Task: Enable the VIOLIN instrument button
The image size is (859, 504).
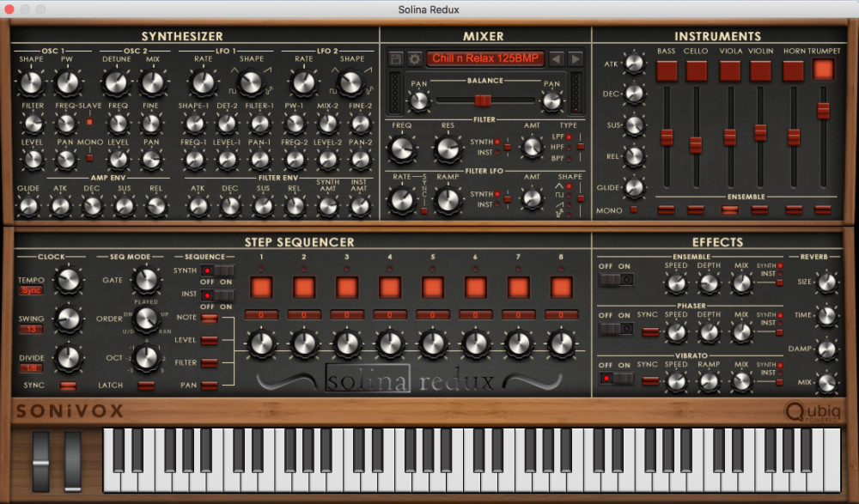Action: click(760, 70)
